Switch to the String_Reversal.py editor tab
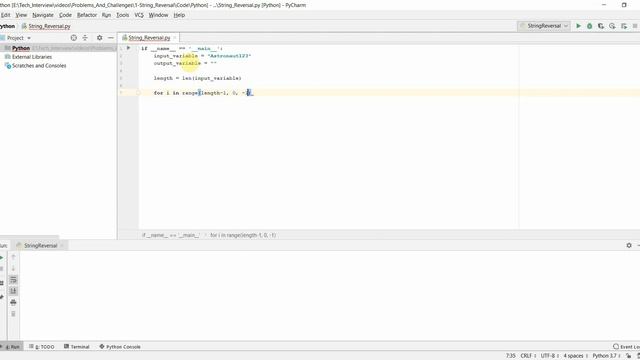Image resolution: width=640 pixels, height=360 pixels. click(149, 38)
